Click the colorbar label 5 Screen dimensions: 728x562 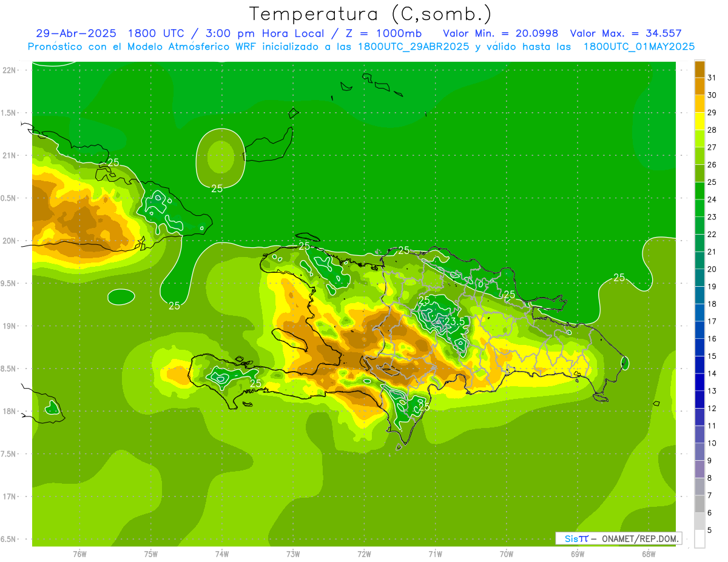pyautogui.click(x=710, y=530)
